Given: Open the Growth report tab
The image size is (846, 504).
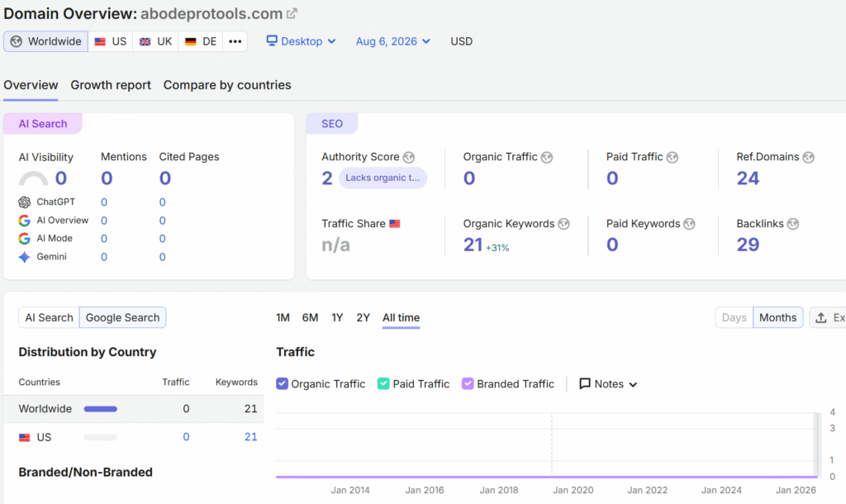Looking at the screenshot, I should click(x=111, y=85).
